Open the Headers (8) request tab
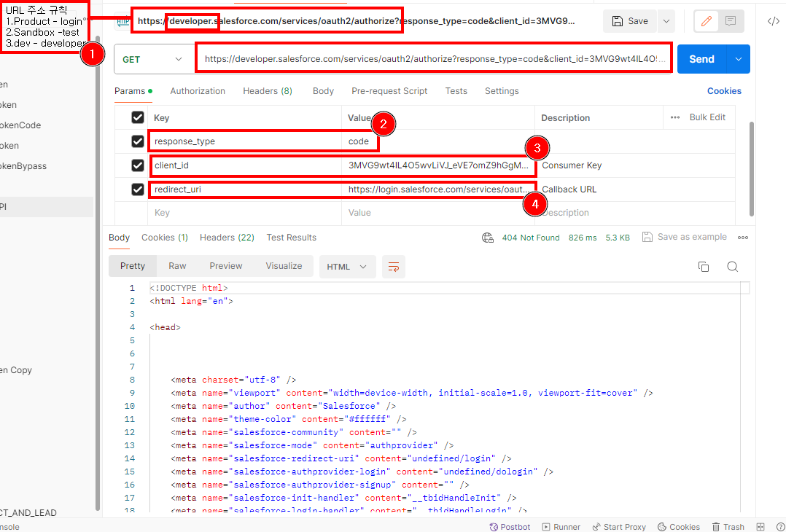This screenshot has height=532, width=786. coord(267,91)
